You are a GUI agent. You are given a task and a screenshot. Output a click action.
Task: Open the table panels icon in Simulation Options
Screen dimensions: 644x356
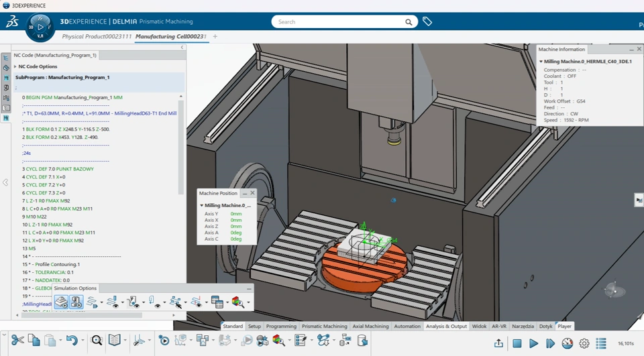pyautogui.click(x=217, y=302)
